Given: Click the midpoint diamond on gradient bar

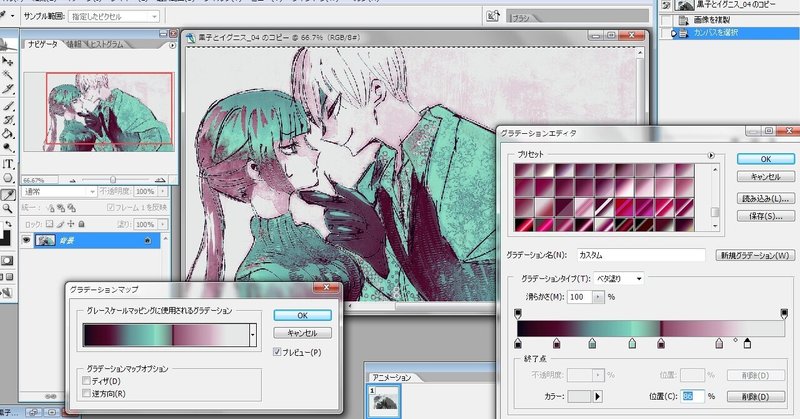Looking at the screenshot, I should [735, 340].
